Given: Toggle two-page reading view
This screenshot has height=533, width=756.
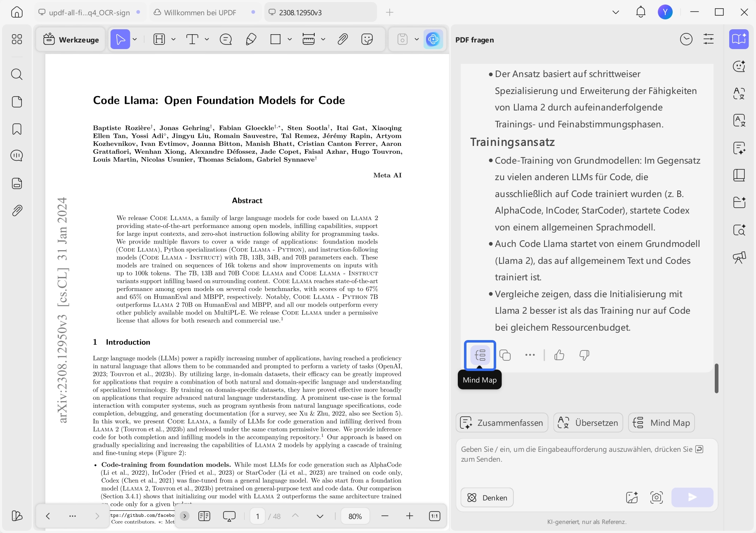Looking at the screenshot, I should (x=204, y=516).
